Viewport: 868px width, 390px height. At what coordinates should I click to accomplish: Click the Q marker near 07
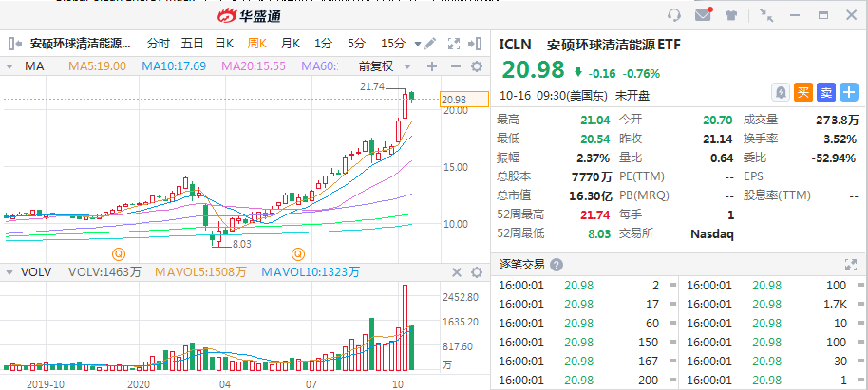(x=298, y=254)
